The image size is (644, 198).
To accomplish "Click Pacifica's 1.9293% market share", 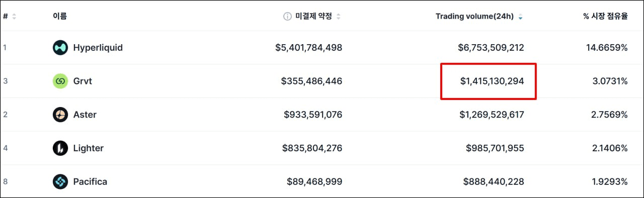I will (609, 181).
